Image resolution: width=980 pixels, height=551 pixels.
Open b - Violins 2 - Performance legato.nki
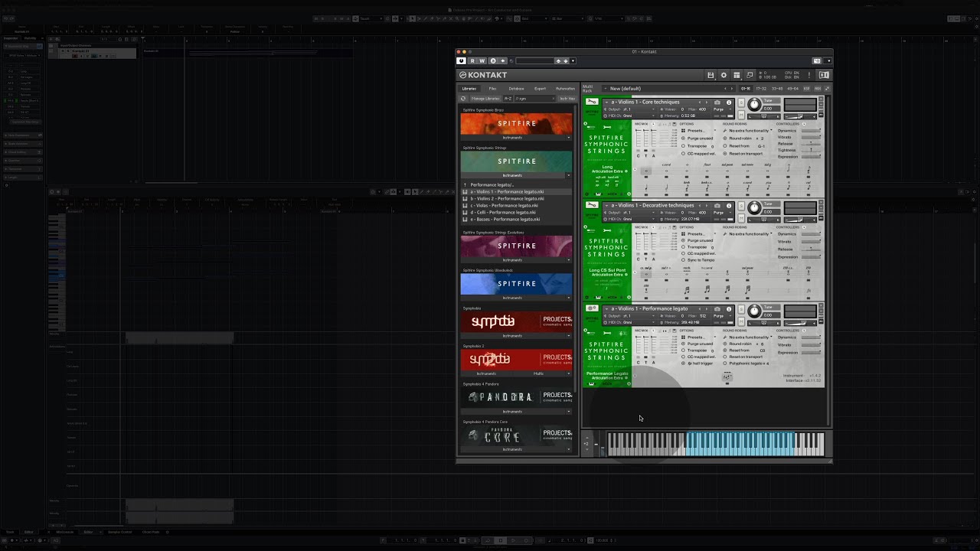(x=516, y=199)
